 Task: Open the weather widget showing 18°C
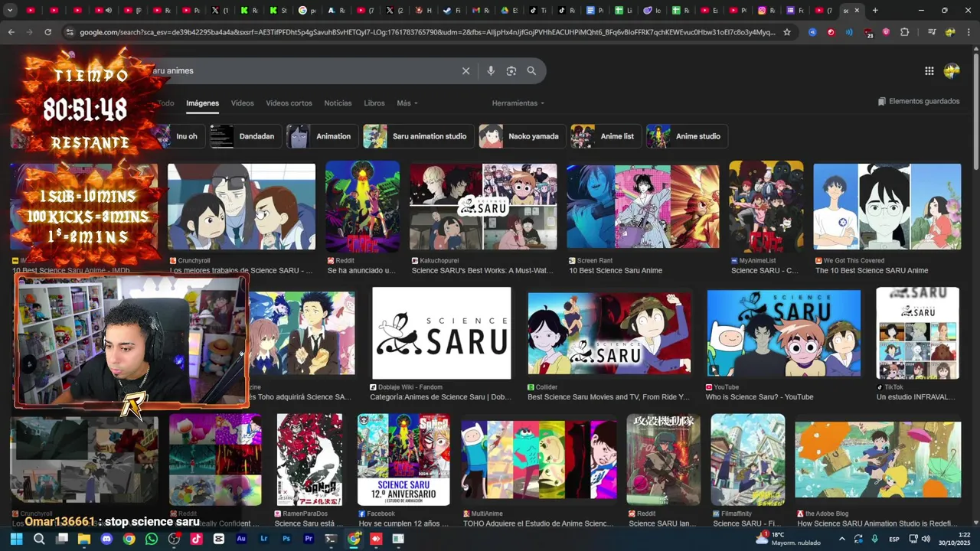tap(789, 539)
